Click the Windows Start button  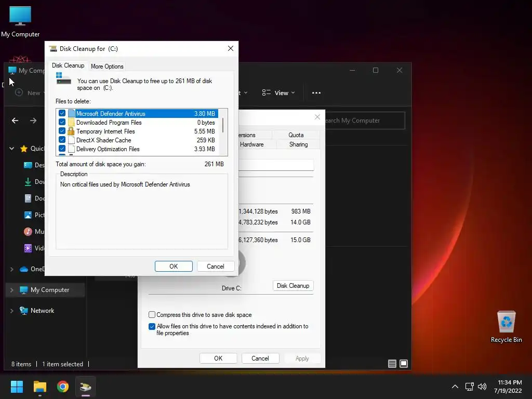point(17,387)
